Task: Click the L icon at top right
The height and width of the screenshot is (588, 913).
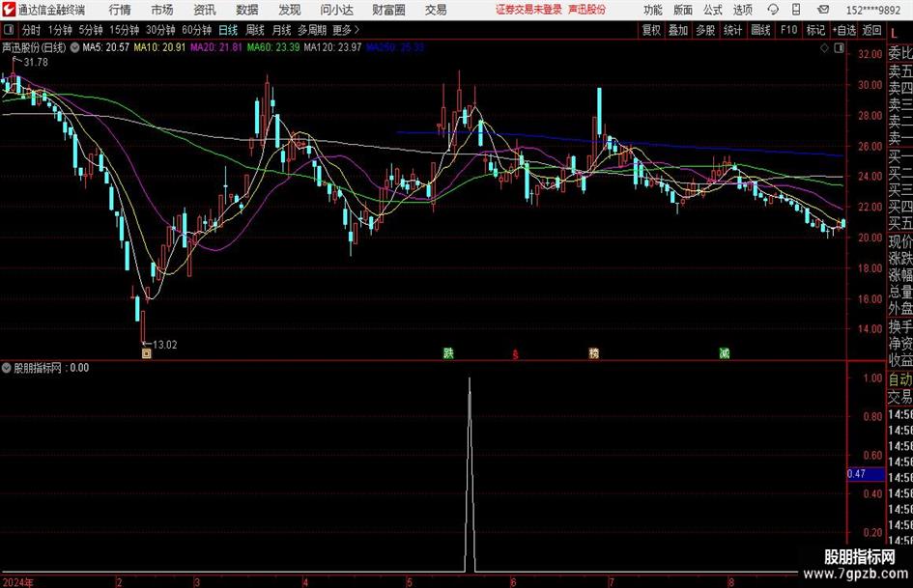Action: 895,33
